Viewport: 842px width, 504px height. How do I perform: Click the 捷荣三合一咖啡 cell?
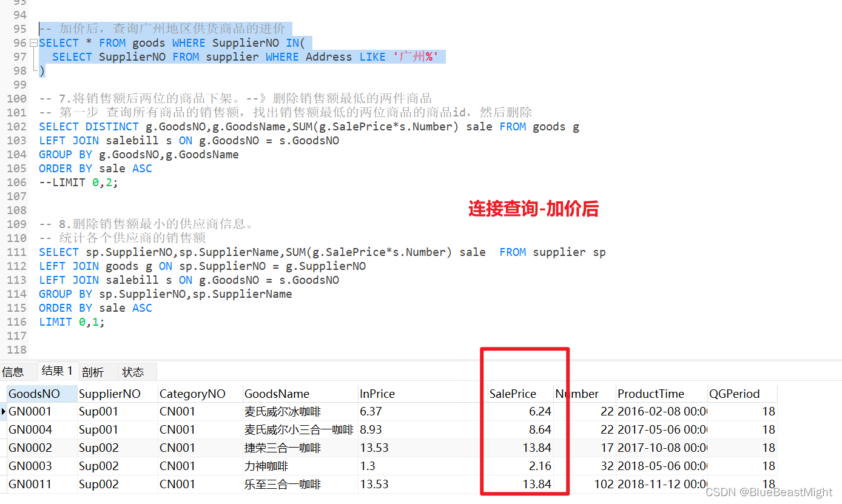coord(300,448)
